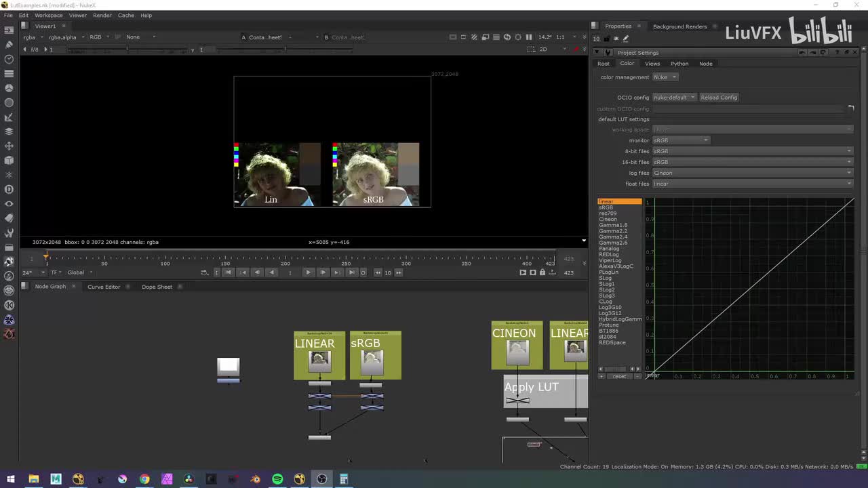Switch to the Curve Editor tab
Image resolution: width=868 pixels, height=488 pixels.
tap(103, 287)
